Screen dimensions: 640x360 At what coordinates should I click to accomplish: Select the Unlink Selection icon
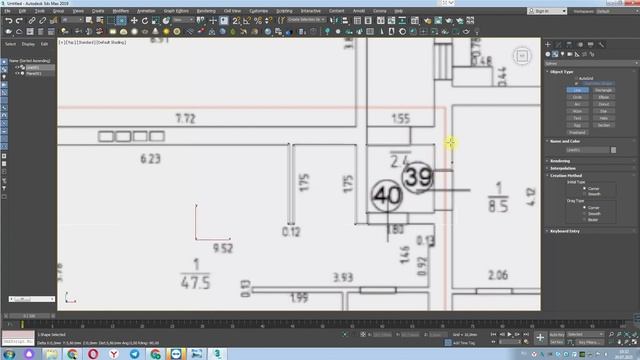tap(42, 20)
